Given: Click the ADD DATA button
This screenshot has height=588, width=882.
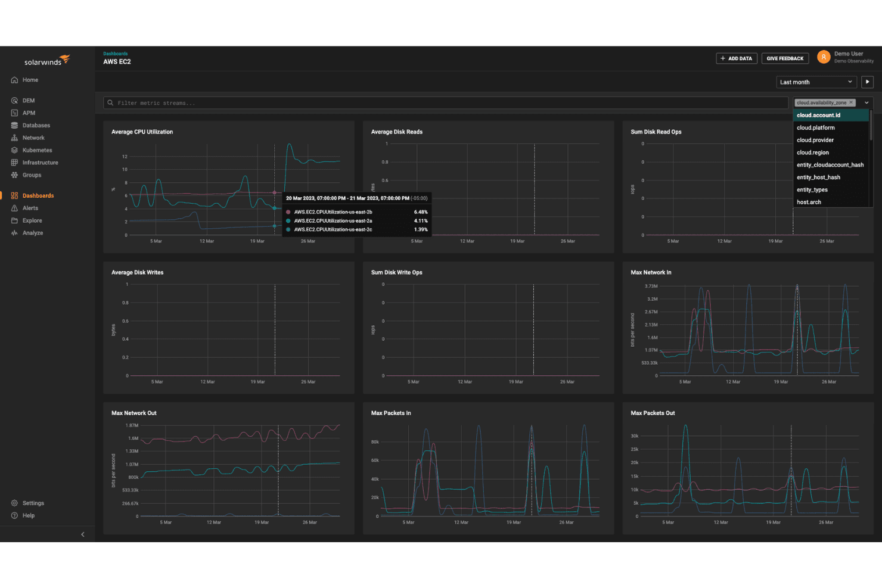Looking at the screenshot, I should [737, 58].
